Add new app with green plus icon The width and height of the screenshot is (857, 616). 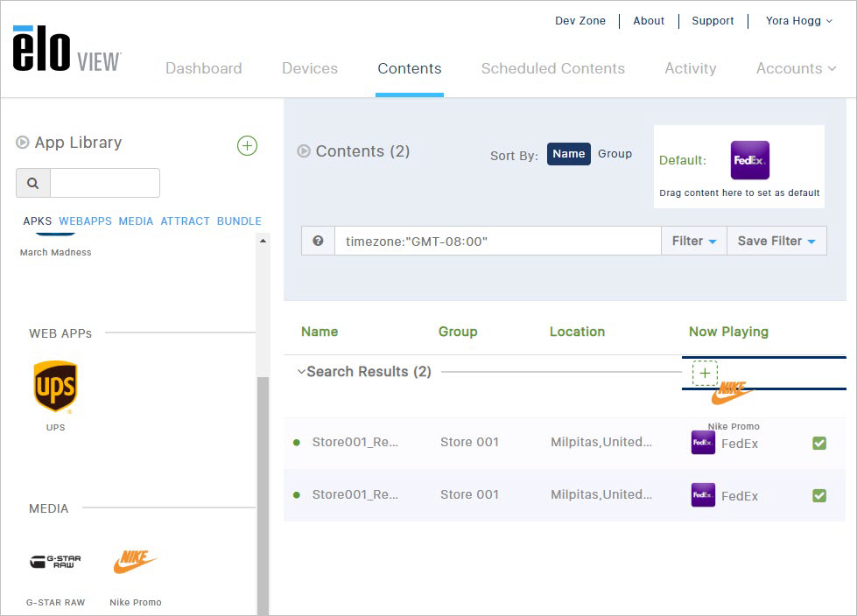coord(247,146)
